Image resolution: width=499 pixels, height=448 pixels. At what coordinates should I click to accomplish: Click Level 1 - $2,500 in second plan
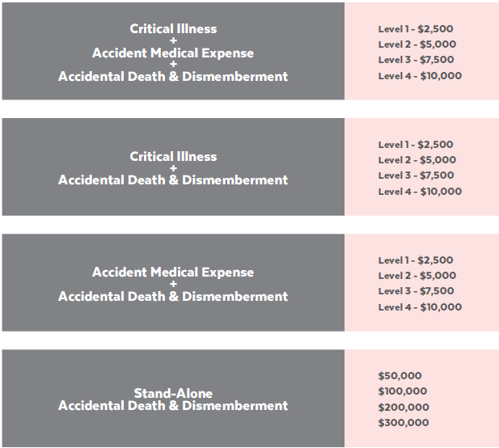point(416,145)
